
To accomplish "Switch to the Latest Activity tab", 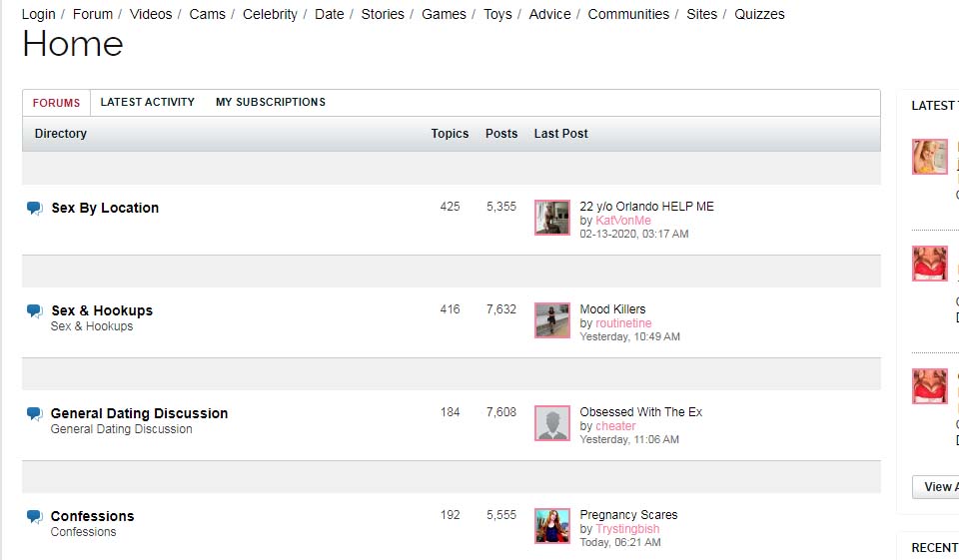I will (x=148, y=102).
